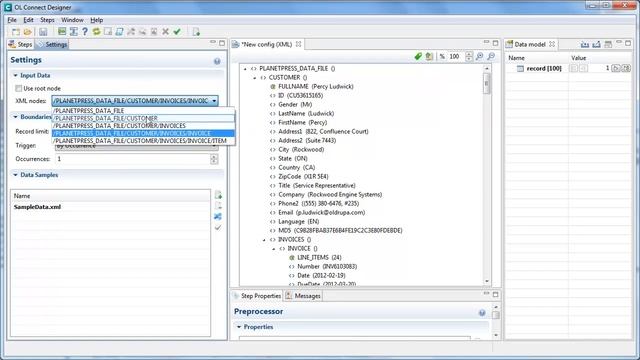Toggle the Use root node checkbox

[x=18, y=88]
